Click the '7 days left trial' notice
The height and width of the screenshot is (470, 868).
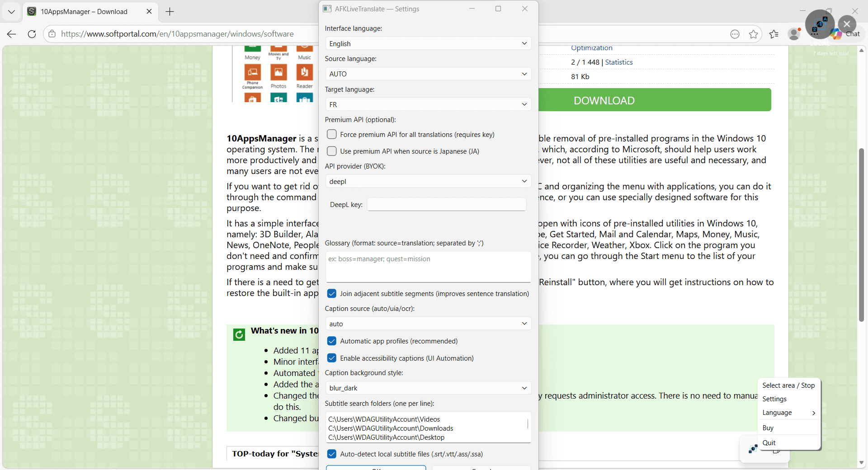pos(831,53)
